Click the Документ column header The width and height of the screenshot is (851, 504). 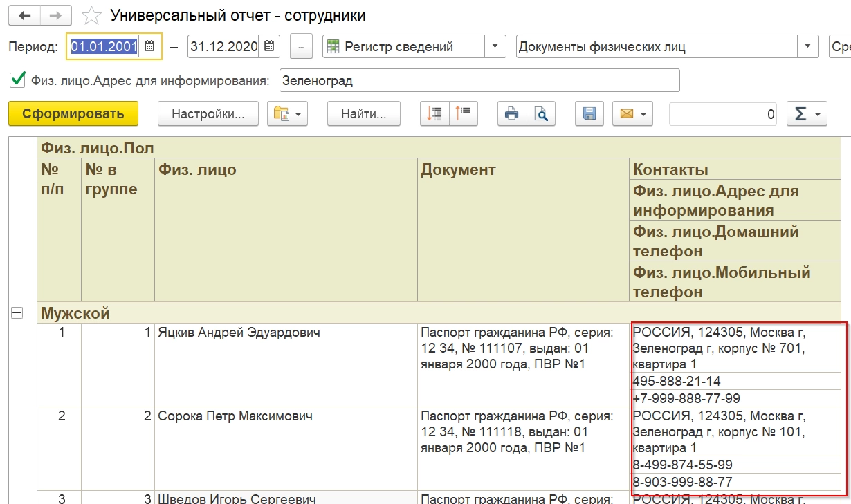tap(523, 230)
